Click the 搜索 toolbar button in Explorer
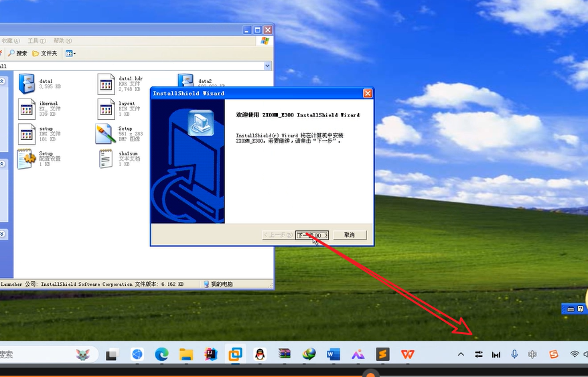 [17, 54]
